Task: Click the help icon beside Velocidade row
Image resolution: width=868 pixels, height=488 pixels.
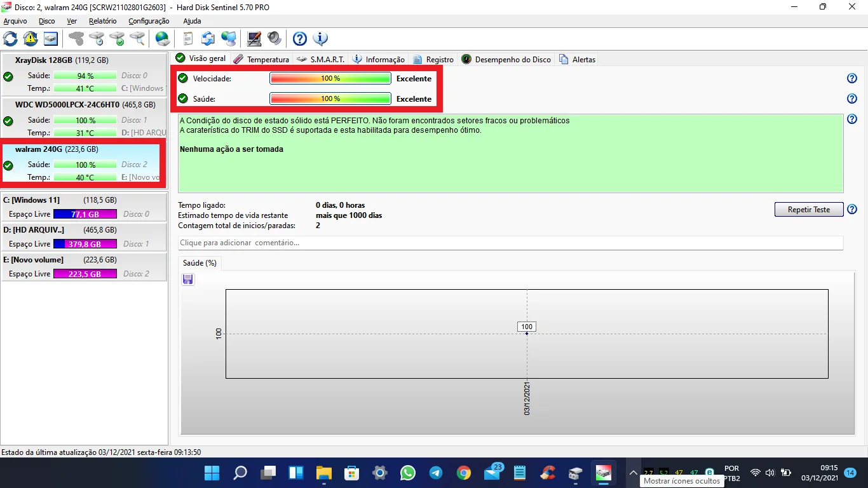Action: (x=852, y=79)
